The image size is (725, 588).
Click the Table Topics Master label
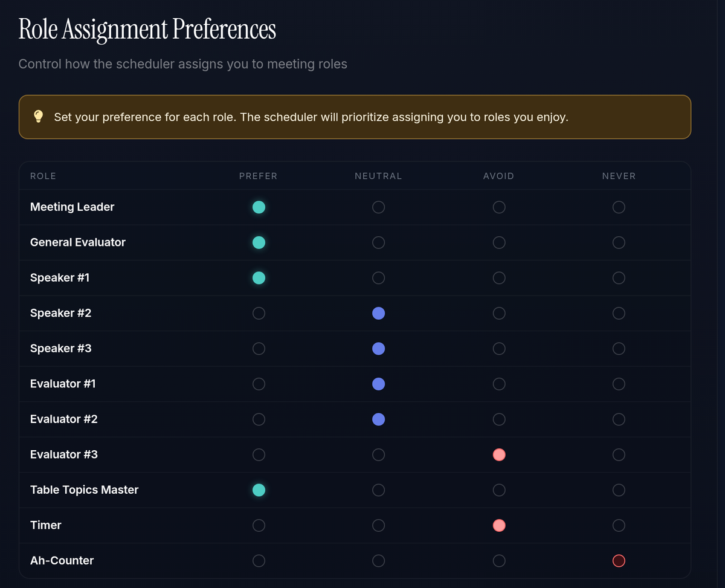[85, 489]
